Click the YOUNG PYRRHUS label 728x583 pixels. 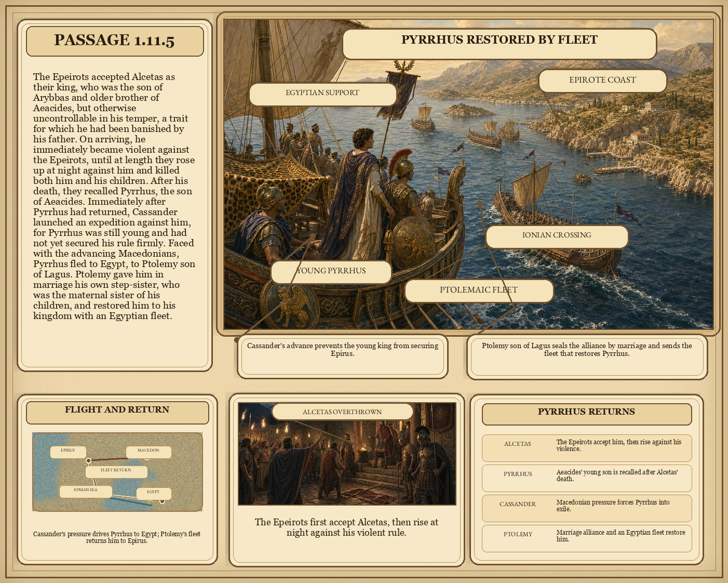point(331,272)
